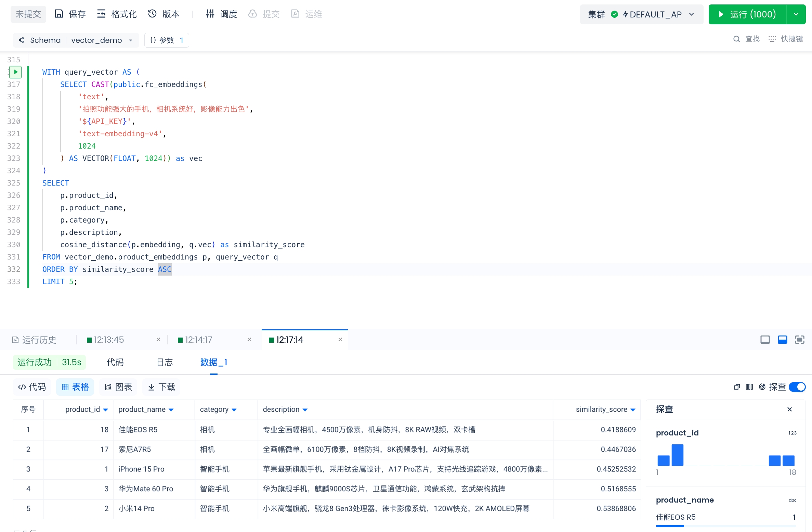
Task: Click the tallest bar in product_id histogram
Action: [x=677, y=455]
